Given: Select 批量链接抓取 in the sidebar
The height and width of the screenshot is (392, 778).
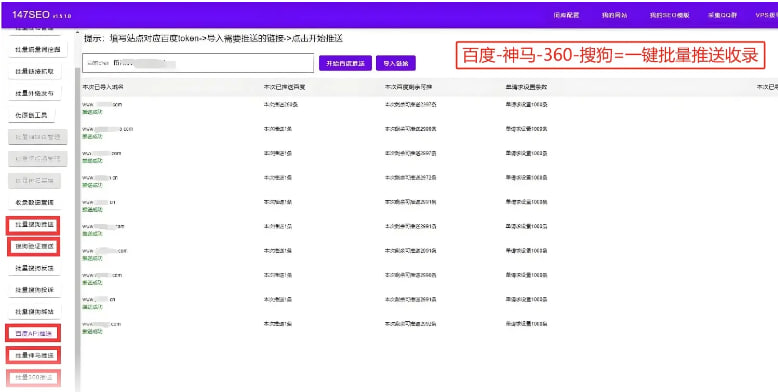Looking at the screenshot, I should pos(35,71).
